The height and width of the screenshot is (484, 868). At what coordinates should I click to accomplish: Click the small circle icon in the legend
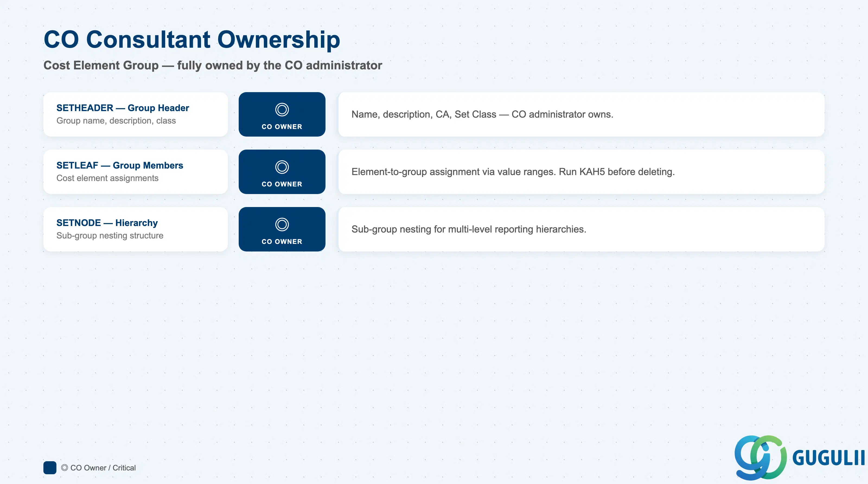(x=64, y=467)
